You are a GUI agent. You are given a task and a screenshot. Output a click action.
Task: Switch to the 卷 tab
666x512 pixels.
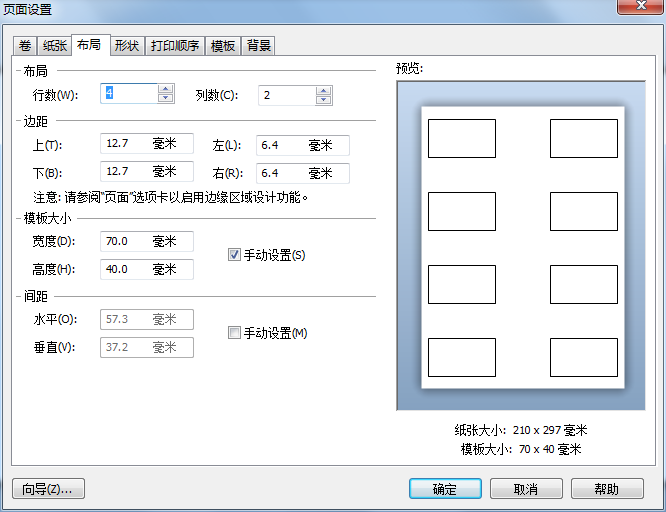tap(24, 46)
